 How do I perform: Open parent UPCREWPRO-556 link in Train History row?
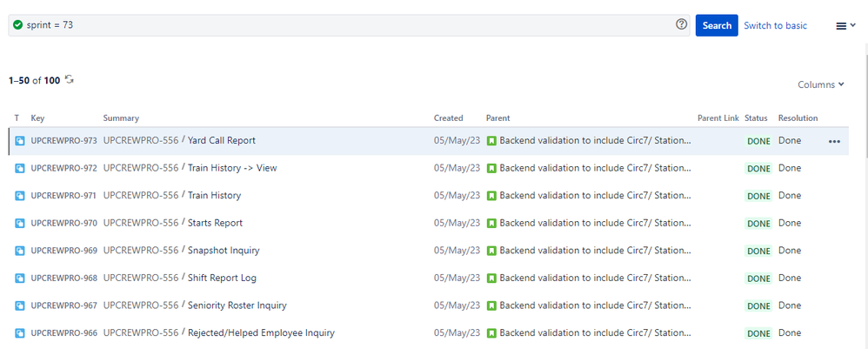141,196
